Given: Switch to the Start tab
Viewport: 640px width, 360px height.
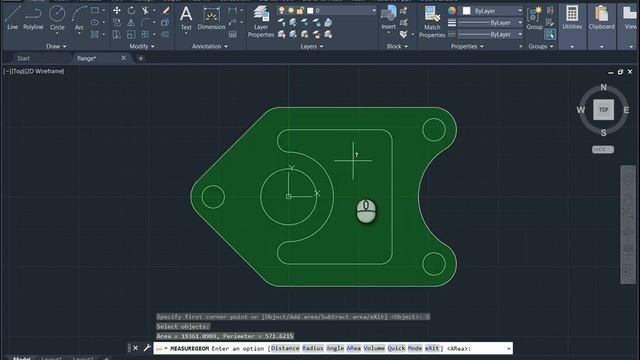Looking at the screenshot, I should click(x=23, y=58).
